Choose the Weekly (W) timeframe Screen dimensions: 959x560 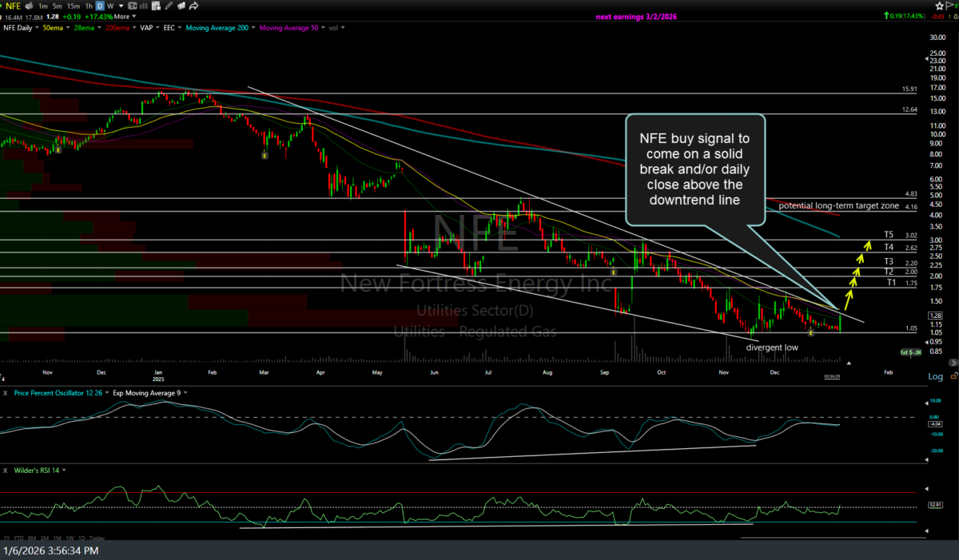[x=110, y=6]
